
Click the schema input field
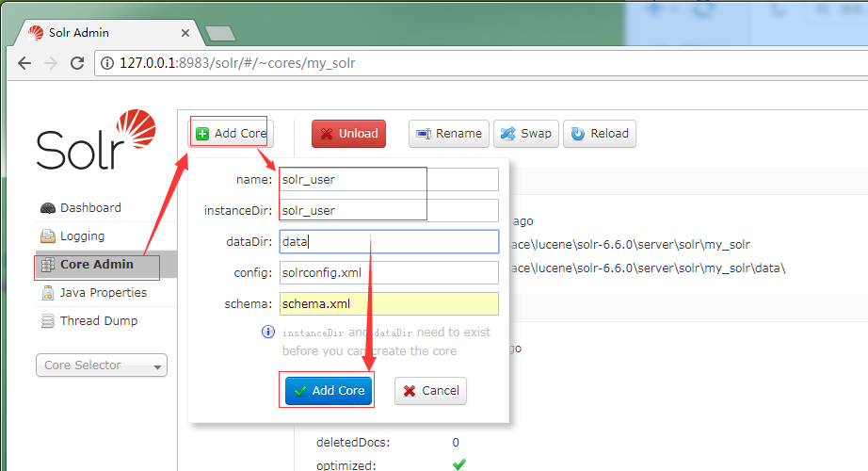click(389, 303)
